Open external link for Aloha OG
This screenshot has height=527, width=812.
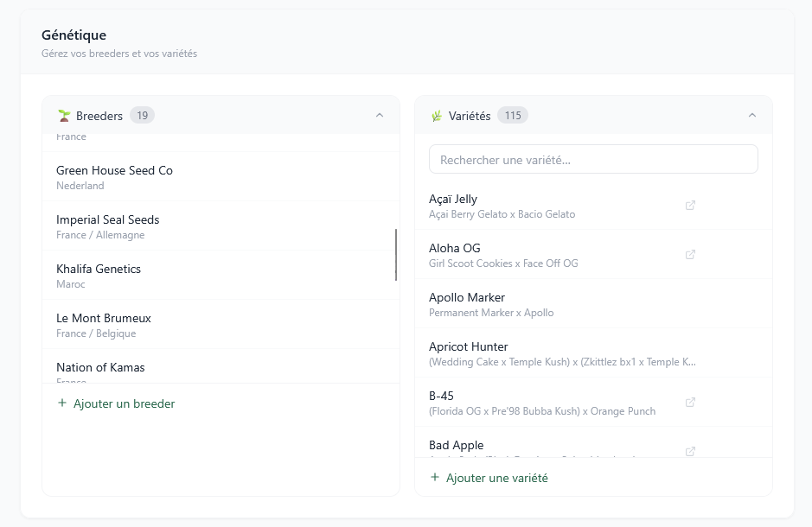point(690,255)
